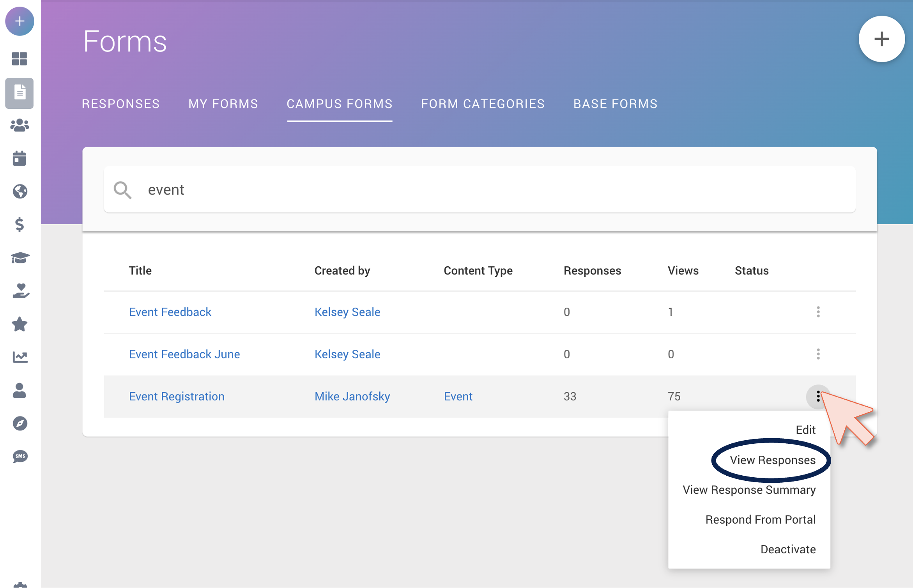This screenshot has height=588, width=913.
Task: Choose Deactivate from the context menu
Action: (x=788, y=549)
